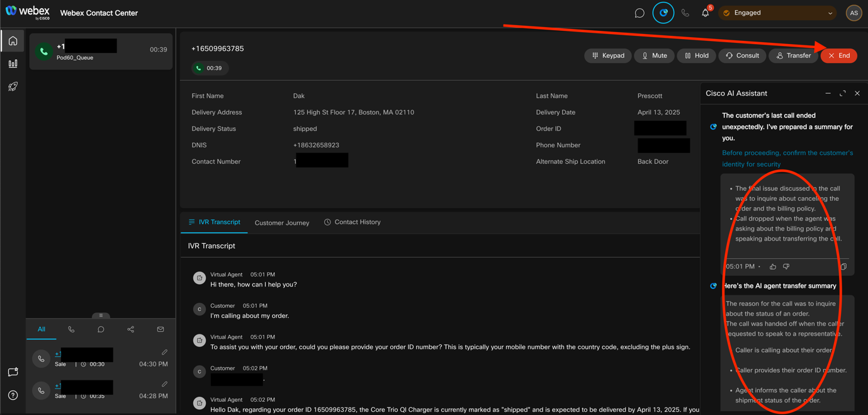Open the help question mark icon

click(x=13, y=395)
